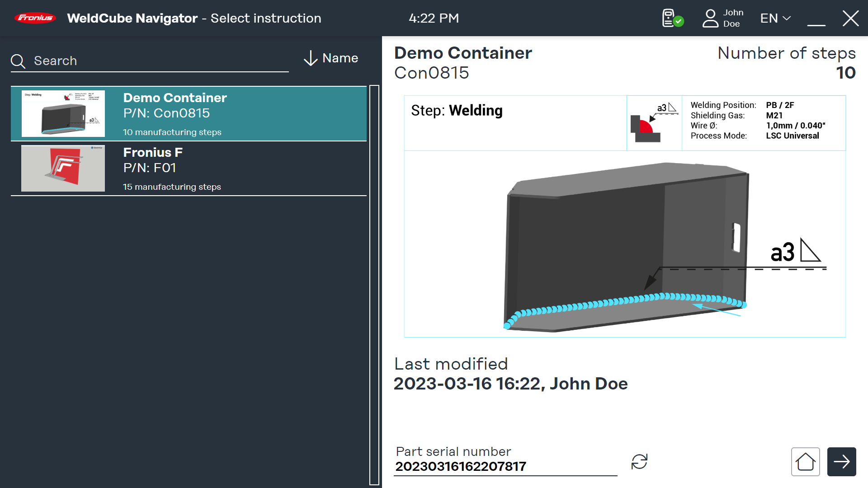Click the weld fillet symbol icon
The width and height of the screenshot is (868, 488).
[x=654, y=123]
